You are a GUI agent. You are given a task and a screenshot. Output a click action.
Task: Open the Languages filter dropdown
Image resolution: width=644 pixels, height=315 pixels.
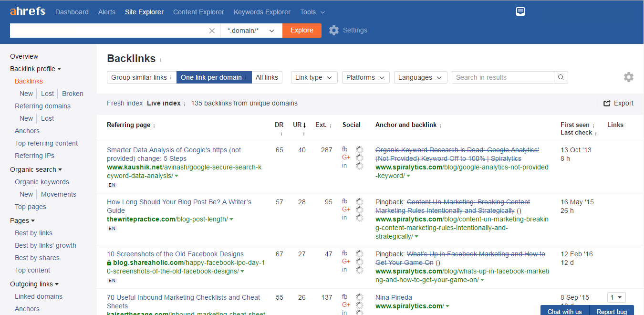[x=421, y=77]
